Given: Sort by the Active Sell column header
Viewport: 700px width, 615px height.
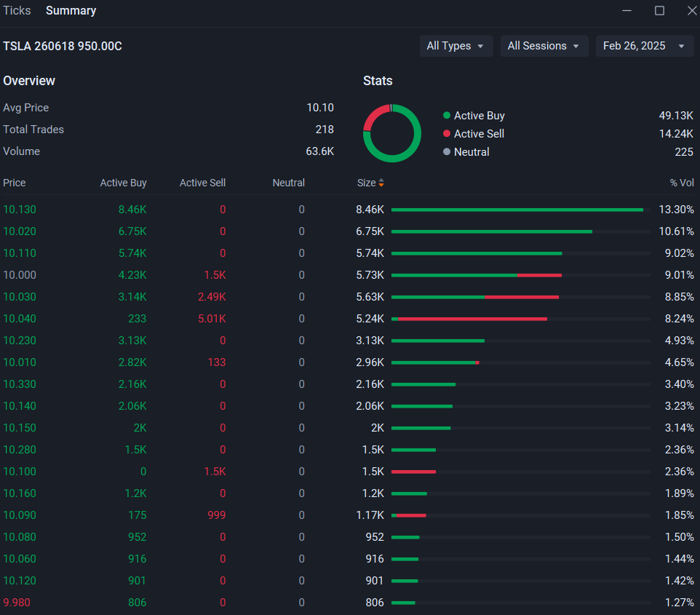Looking at the screenshot, I should [x=203, y=183].
